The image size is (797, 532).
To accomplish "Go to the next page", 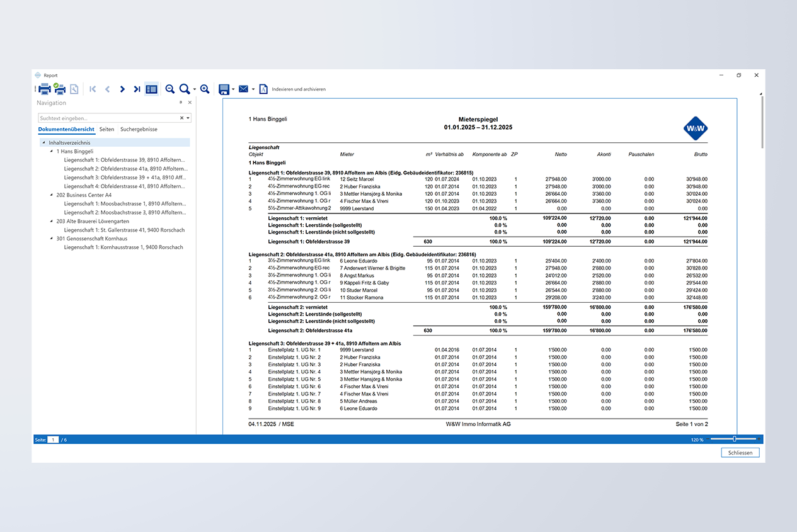I will [122, 89].
